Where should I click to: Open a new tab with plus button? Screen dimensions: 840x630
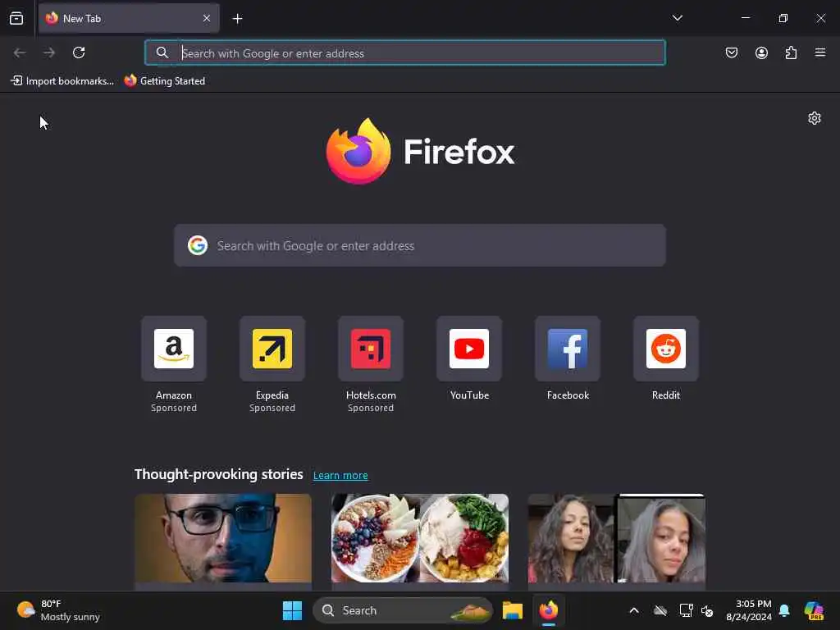coord(237,19)
